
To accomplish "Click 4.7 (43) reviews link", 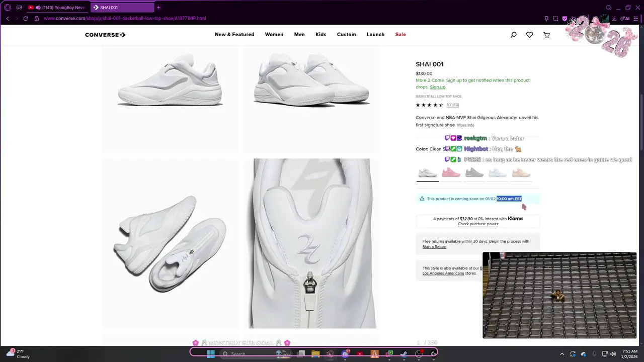I will click(452, 105).
